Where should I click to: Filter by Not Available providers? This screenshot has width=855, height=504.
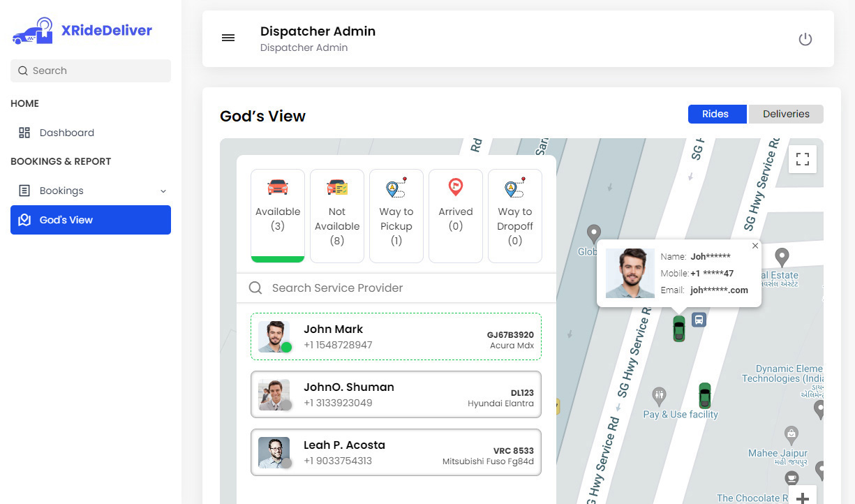point(337,215)
